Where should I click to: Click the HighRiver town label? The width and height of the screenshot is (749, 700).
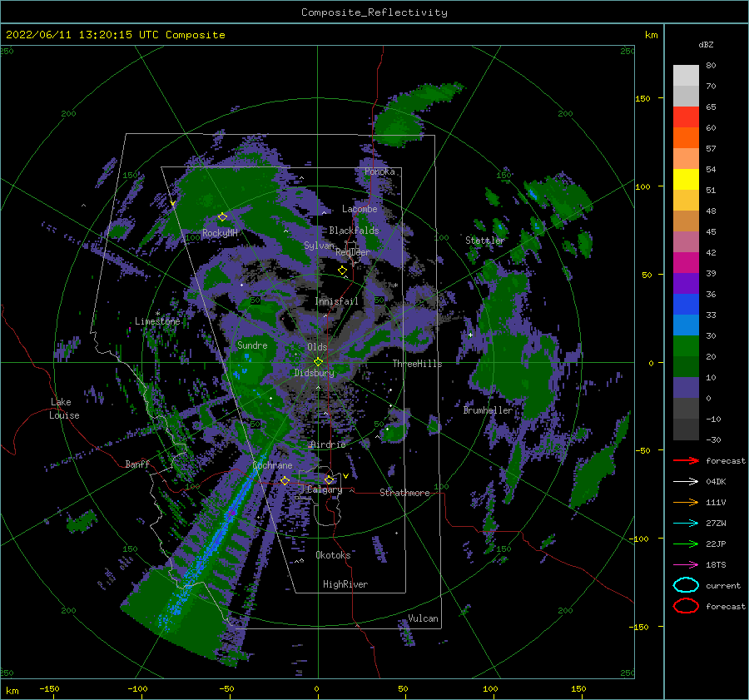(345, 584)
